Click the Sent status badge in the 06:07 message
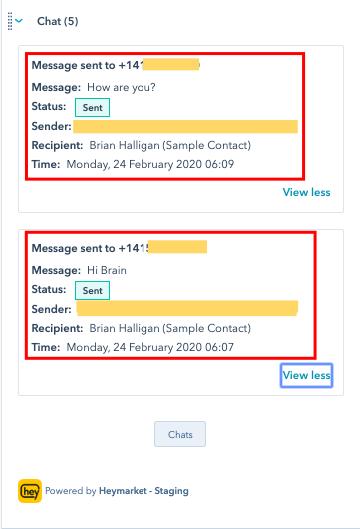360x529 pixels. [92, 290]
